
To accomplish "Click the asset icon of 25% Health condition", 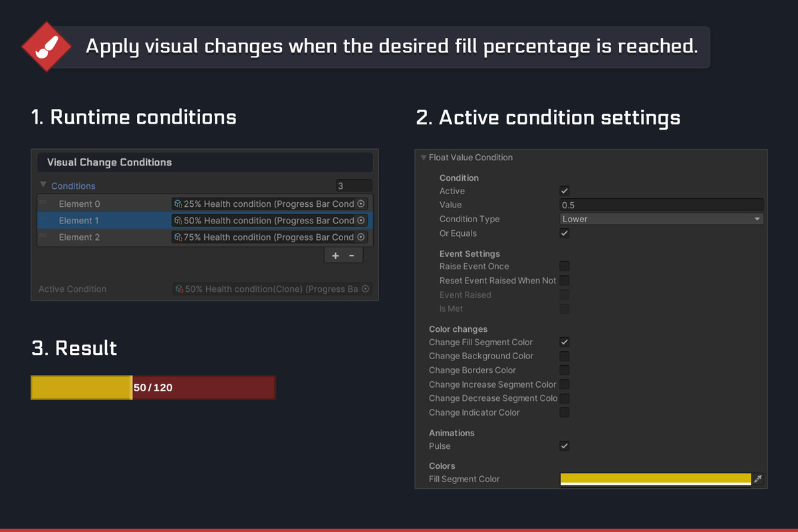I will click(x=178, y=203).
